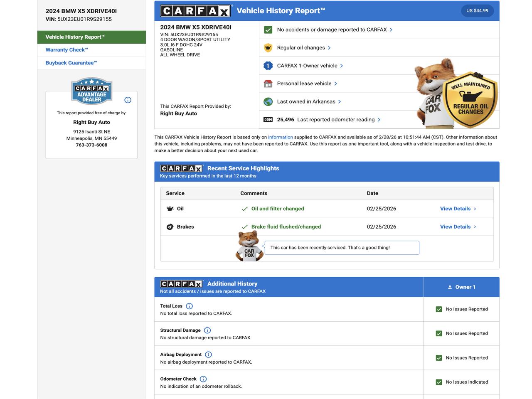Click the Well Maintained oil changes badge
Screen dimensions: 532x399
click(x=470, y=100)
